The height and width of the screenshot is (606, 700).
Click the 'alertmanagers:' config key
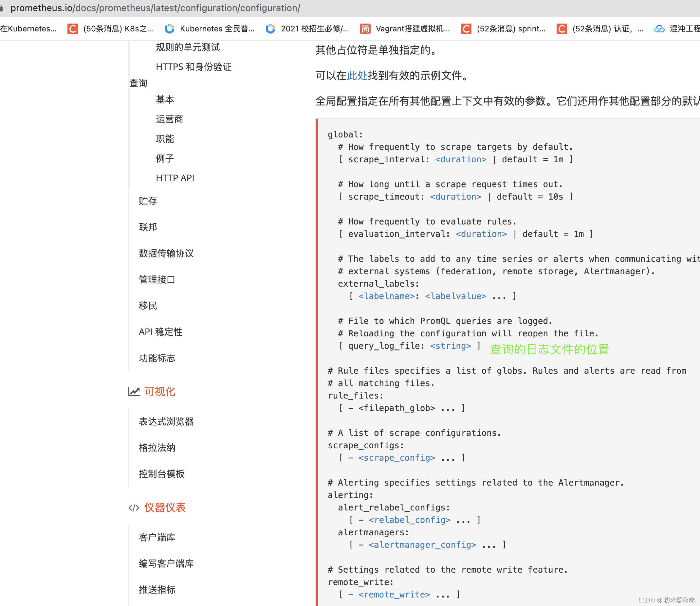(x=374, y=533)
